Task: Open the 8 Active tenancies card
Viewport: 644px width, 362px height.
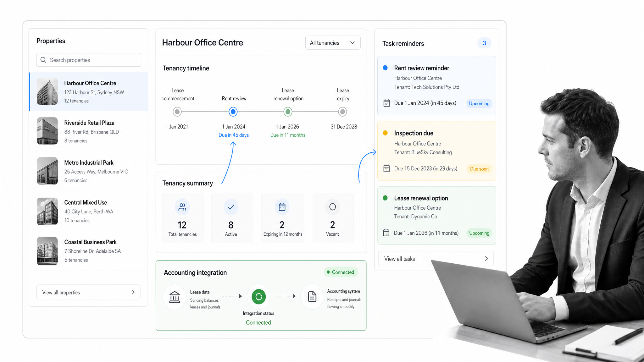Action: point(231,218)
